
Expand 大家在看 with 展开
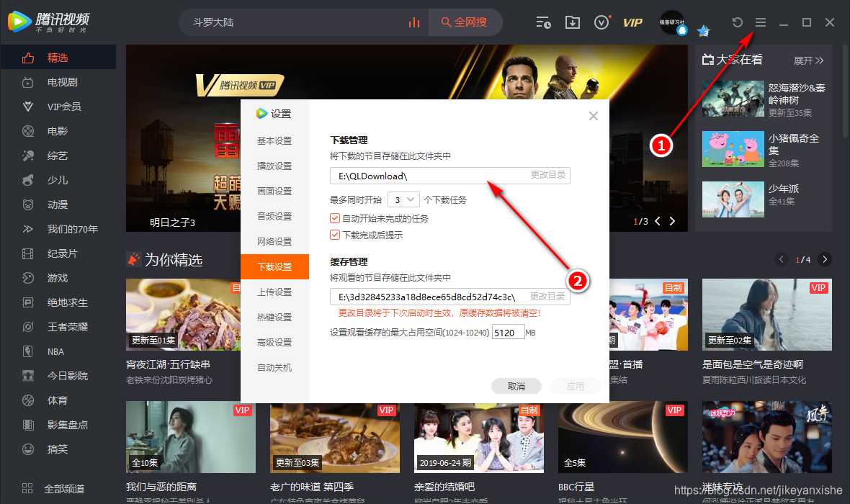pos(808,60)
